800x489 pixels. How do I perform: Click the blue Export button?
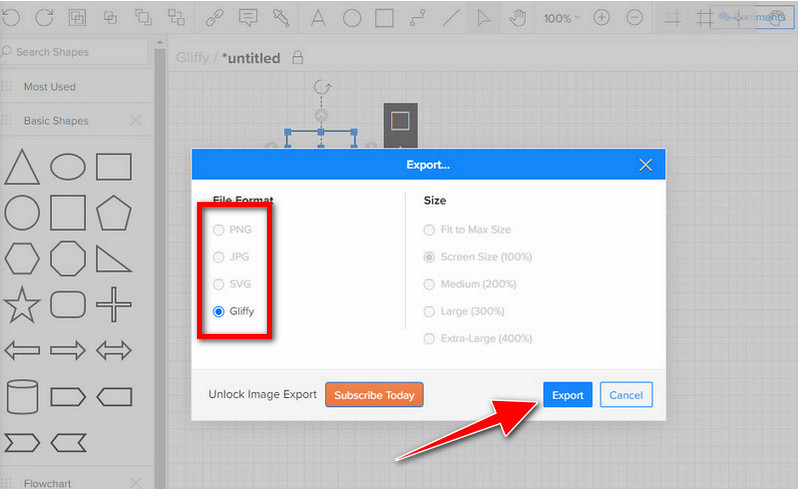pos(567,395)
